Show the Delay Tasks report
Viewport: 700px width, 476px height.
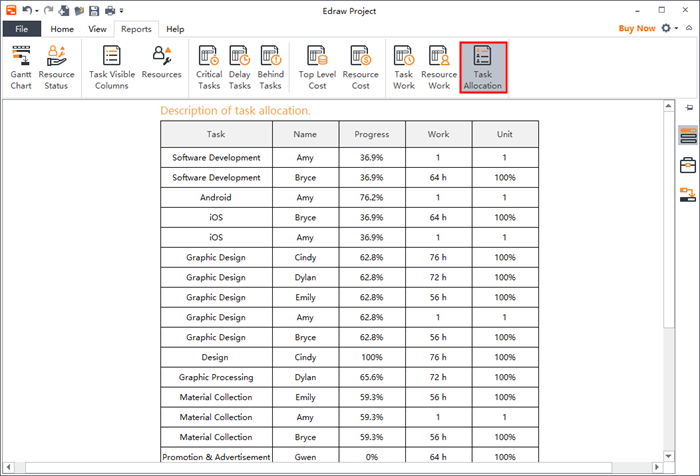(x=239, y=67)
